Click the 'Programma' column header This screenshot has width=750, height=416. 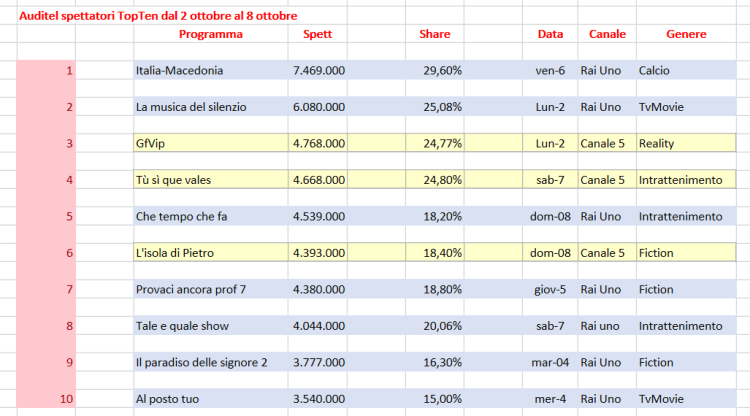click(210, 34)
